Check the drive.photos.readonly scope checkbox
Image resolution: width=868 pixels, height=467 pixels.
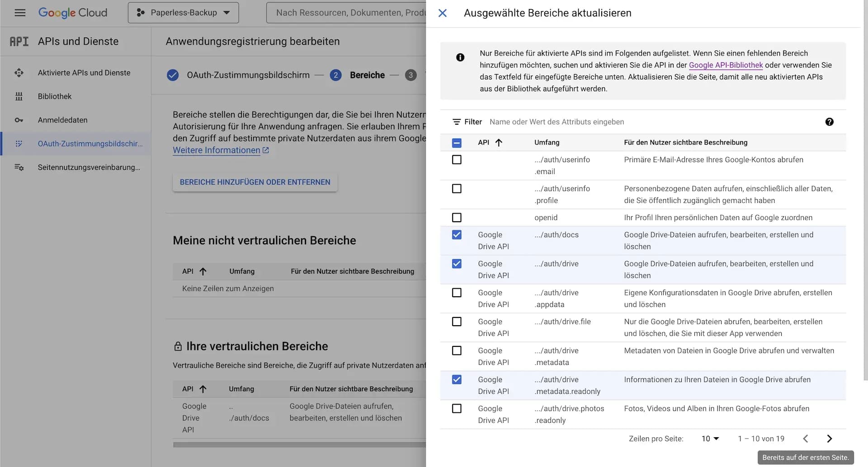pyautogui.click(x=457, y=408)
